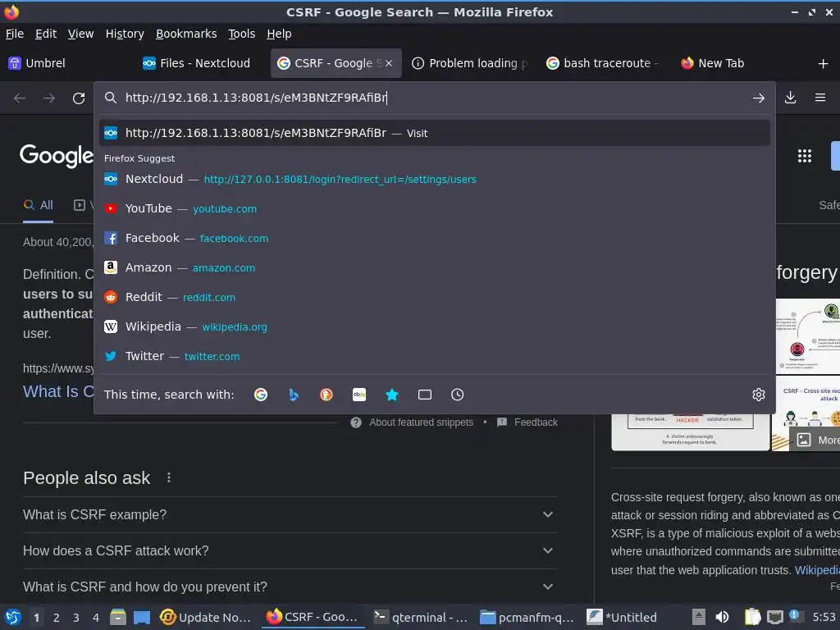This screenshot has height=630, width=840.
Task: Open the Wikipedia link in knowledge panel
Action: point(817,570)
